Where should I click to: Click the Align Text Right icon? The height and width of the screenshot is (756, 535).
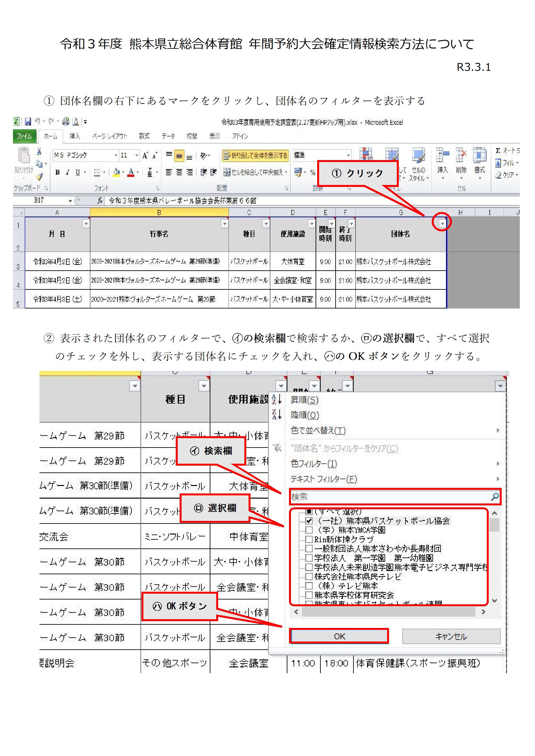coord(189,172)
